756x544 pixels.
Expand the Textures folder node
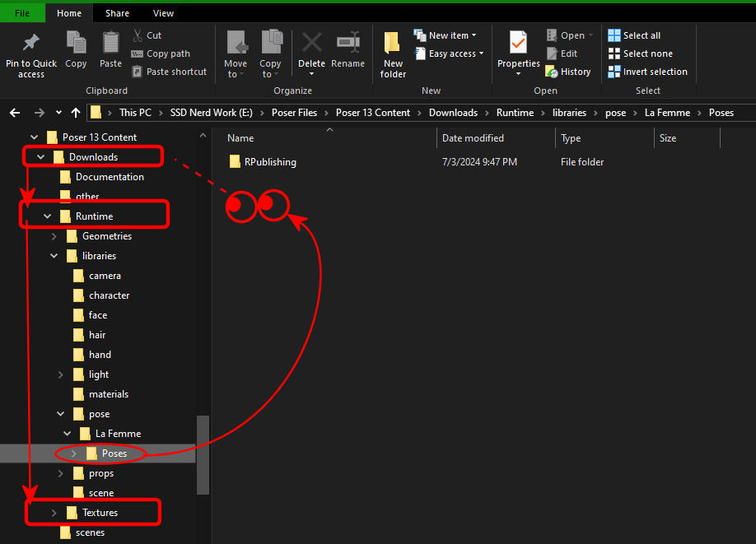click(x=54, y=513)
